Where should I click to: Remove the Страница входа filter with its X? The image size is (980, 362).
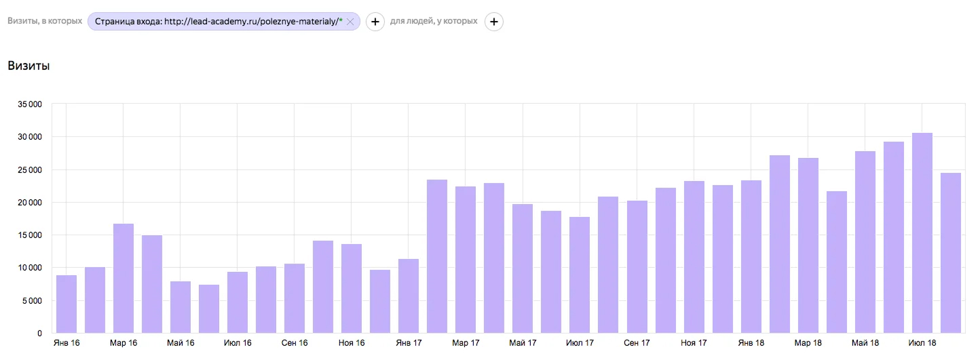(350, 22)
